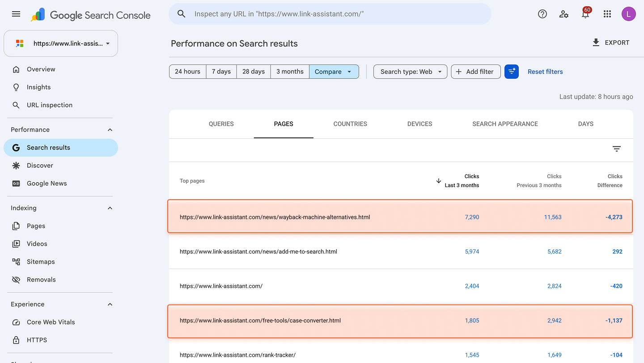Click the Insights lightbulb icon
Image resolution: width=644 pixels, height=363 pixels.
click(x=16, y=87)
